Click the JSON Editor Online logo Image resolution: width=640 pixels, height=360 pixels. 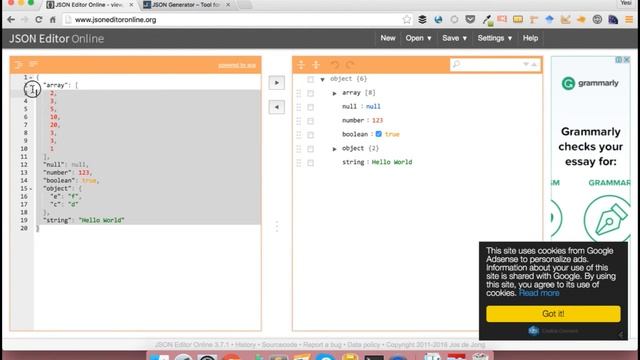pyautogui.click(x=56, y=39)
